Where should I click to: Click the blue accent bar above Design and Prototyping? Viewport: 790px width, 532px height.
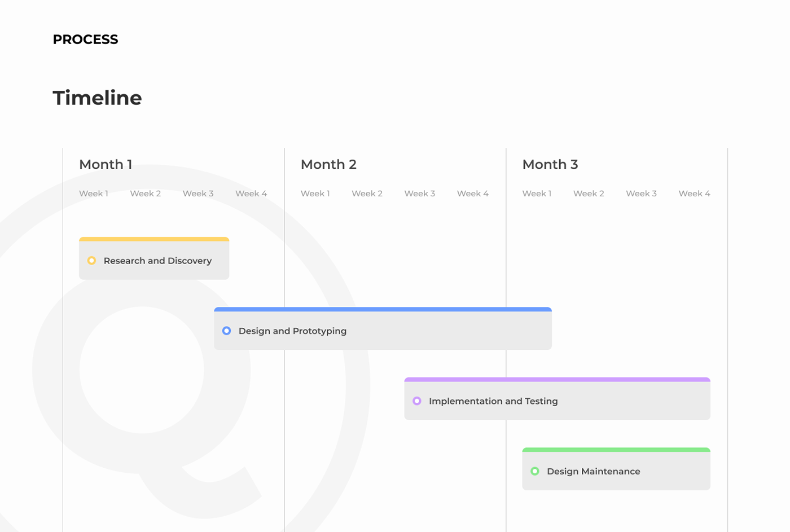[383, 309]
